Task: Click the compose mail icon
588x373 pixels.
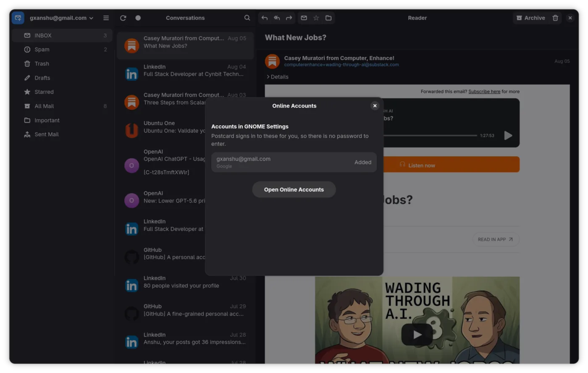Action: click(18, 18)
